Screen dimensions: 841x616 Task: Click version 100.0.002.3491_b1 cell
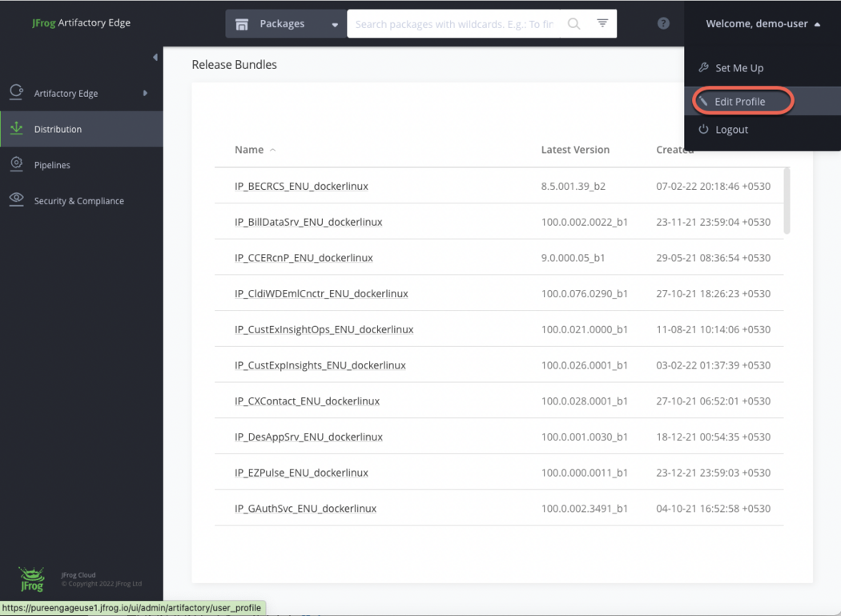(584, 509)
